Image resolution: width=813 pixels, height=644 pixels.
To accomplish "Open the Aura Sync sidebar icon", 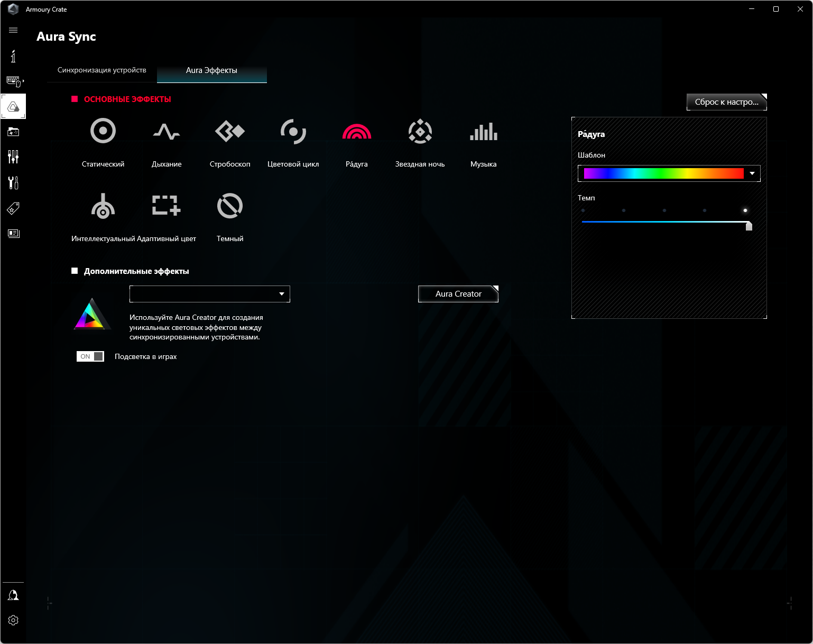I will pyautogui.click(x=13, y=107).
